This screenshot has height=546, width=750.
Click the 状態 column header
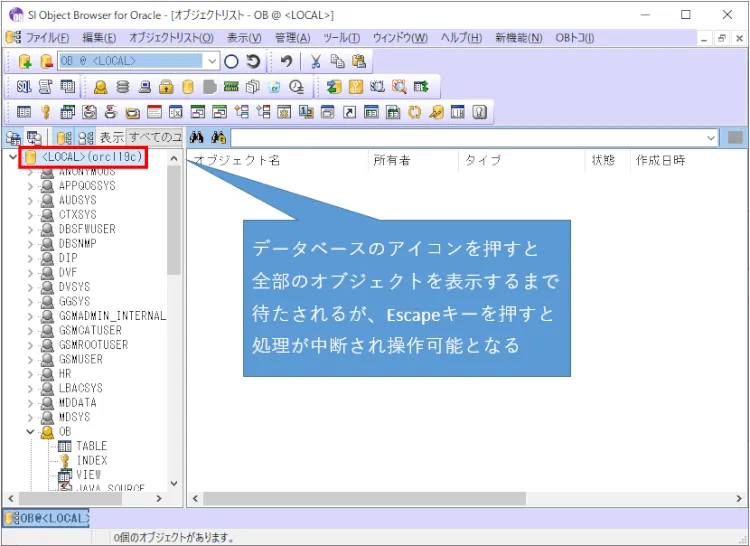click(607, 160)
